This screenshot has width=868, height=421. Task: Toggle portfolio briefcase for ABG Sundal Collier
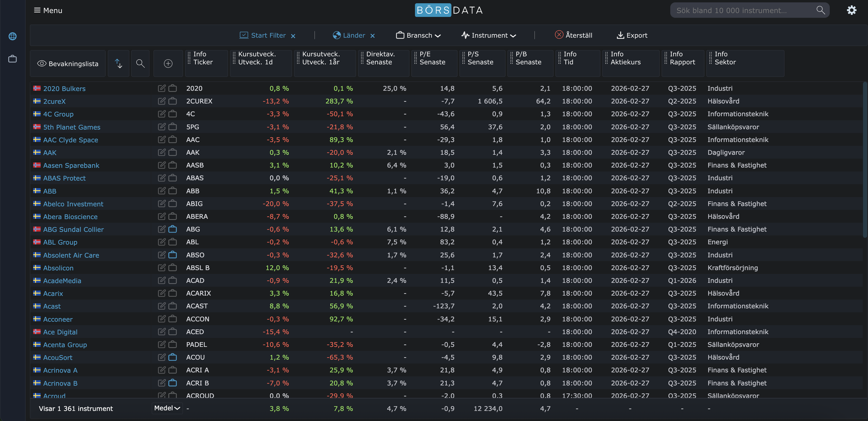173,229
